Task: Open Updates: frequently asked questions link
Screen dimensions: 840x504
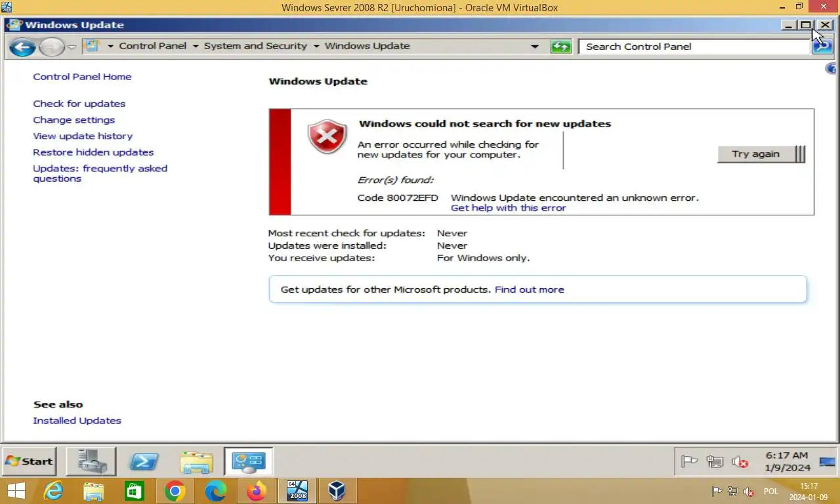Action: click(x=100, y=173)
